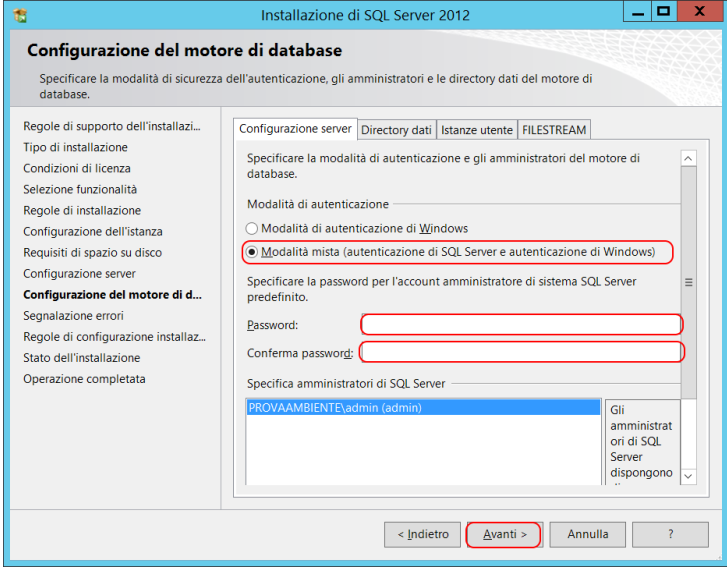Click the Regole di supporto dell'installazi... step
Viewport: 727px width, 567px height.
tap(112, 126)
